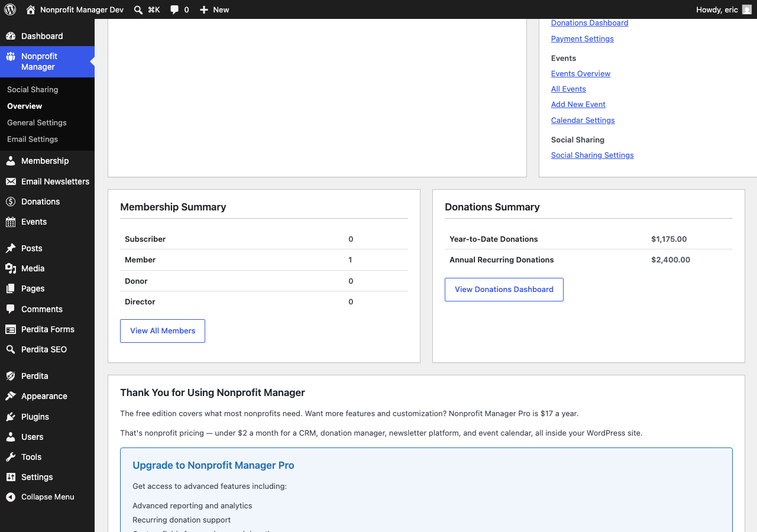Click the Users icon in sidebar
The width and height of the screenshot is (757, 532).
[x=11, y=437]
